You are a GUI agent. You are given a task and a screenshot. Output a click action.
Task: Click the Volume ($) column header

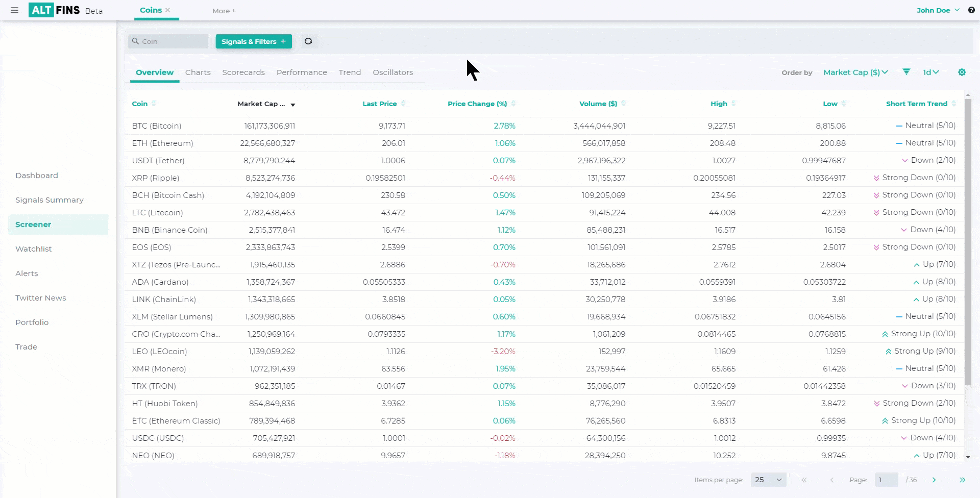click(x=598, y=104)
